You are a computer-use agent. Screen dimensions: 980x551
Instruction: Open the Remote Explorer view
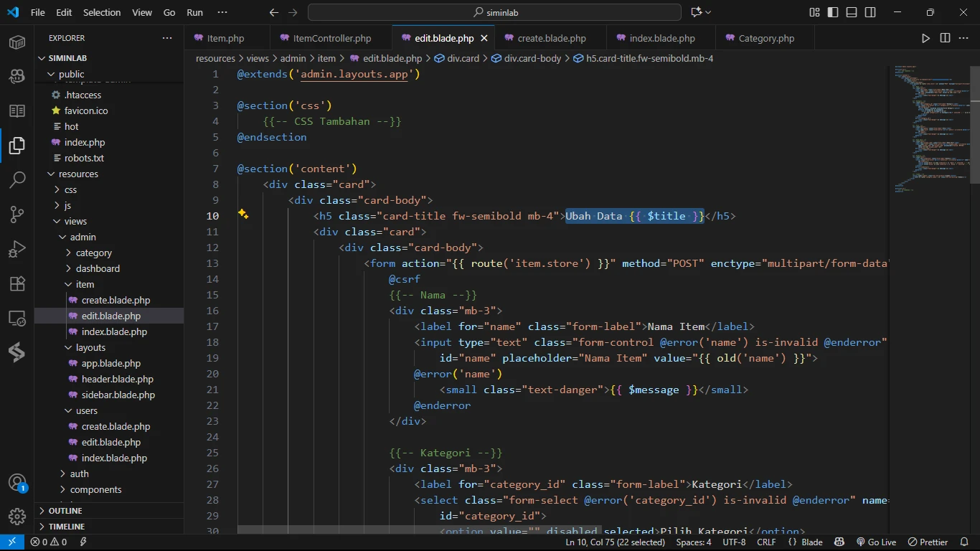[x=17, y=318]
